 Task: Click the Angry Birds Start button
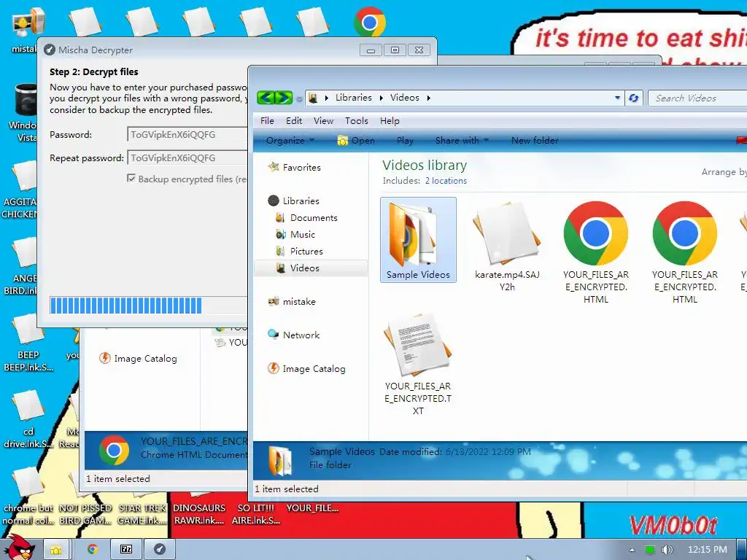(x=20, y=548)
